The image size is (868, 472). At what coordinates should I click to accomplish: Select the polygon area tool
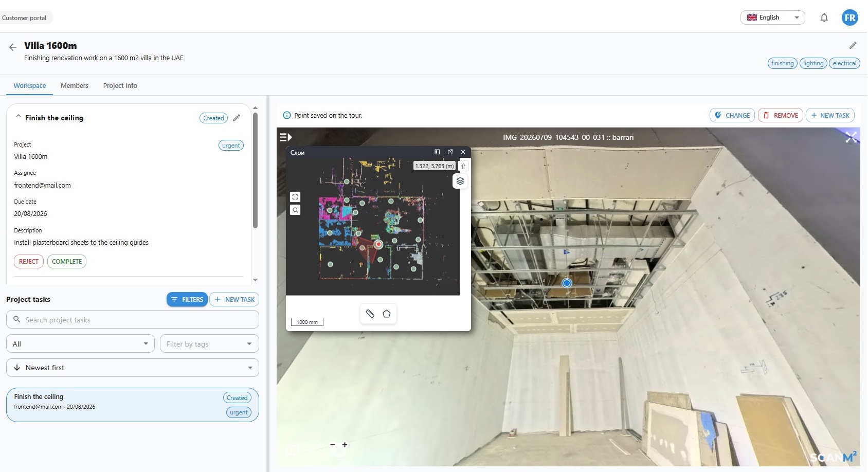coord(387,314)
